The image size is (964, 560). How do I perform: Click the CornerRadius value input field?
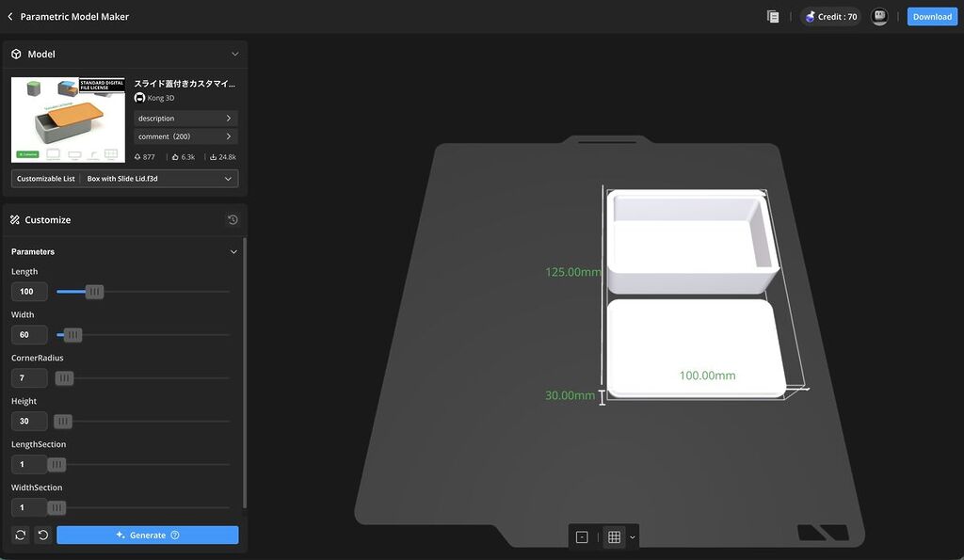(28, 378)
